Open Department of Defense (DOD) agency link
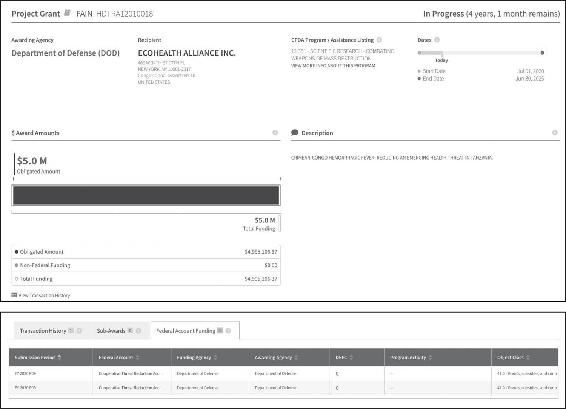 65,53
